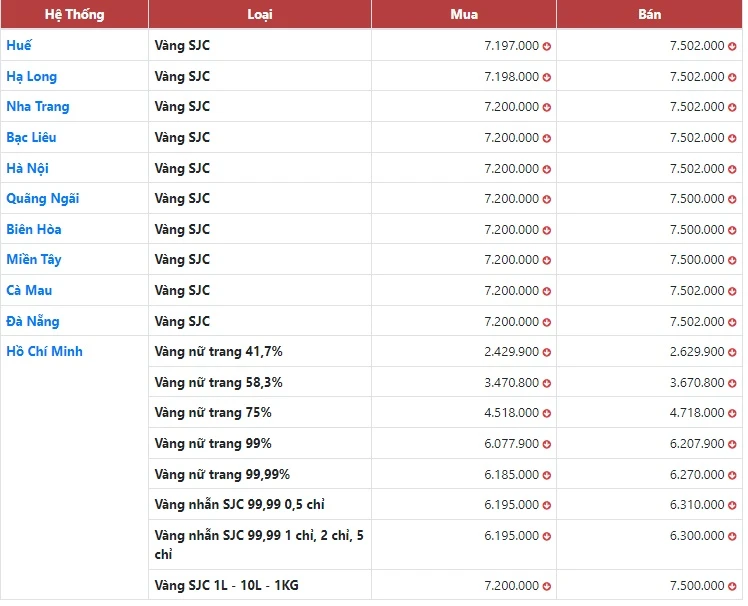The width and height of the screenshot is (748, 606).
Task: Go to the Hà Nội location link
Action: click(28, 168)
